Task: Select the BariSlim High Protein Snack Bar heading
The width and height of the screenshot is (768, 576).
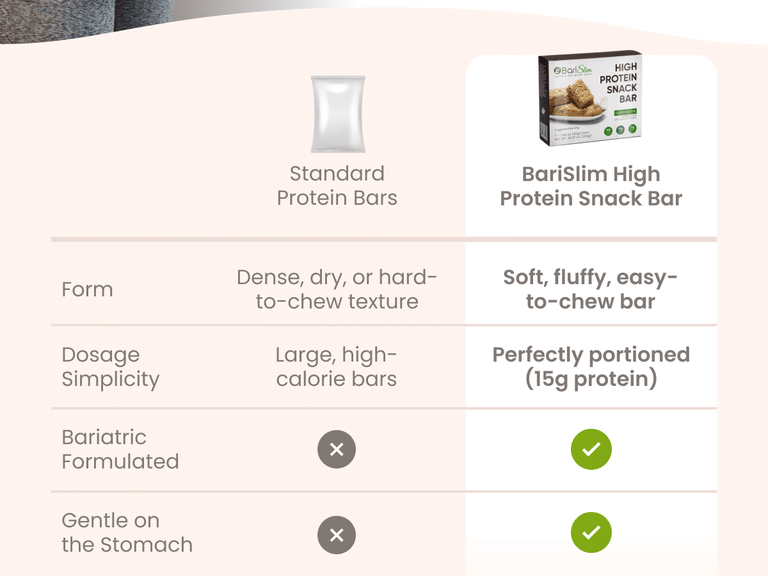Action: point(591,186)
